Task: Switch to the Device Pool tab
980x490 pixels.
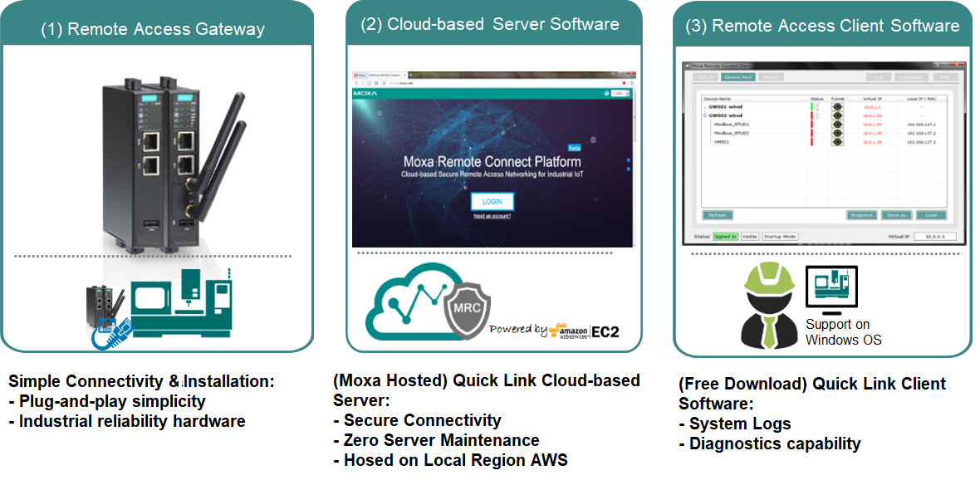Action: [737, 77]
